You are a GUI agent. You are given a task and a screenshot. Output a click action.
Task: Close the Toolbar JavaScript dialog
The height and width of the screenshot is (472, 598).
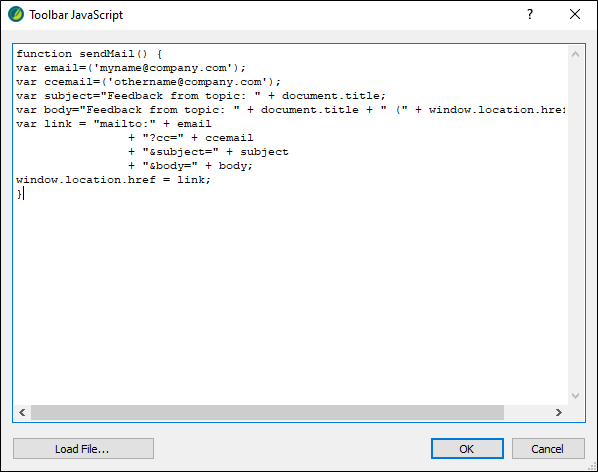tap(575, 14)
